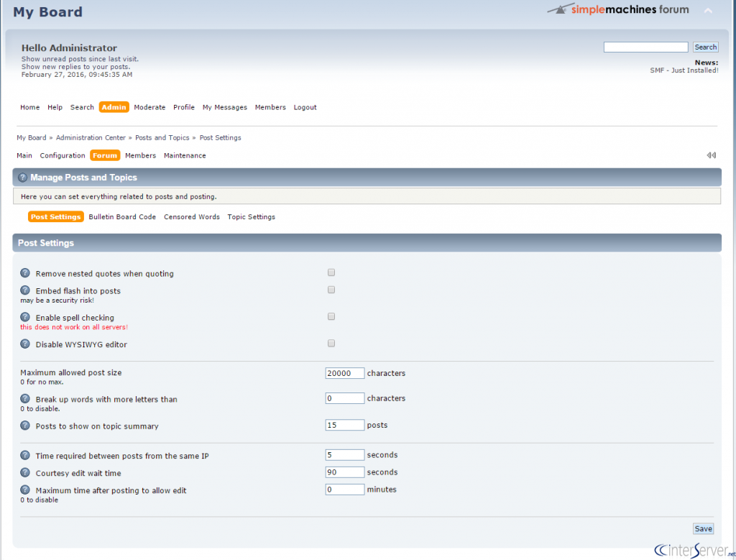Switch to the Bulletin Board Code tab
This screenshot has height=560, width=736.
(122, 217)
